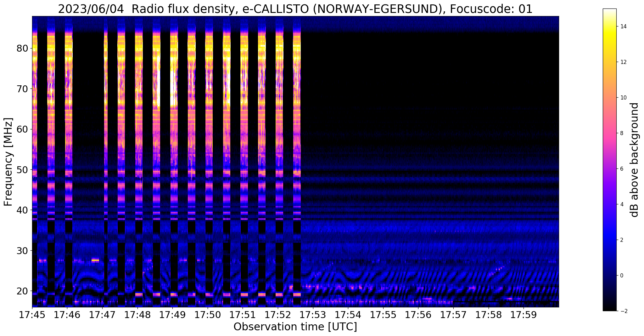This screenshot has width=644, height=336.
Task: Click the 17:46 time tick label
Action: click(x=67, y=315)
